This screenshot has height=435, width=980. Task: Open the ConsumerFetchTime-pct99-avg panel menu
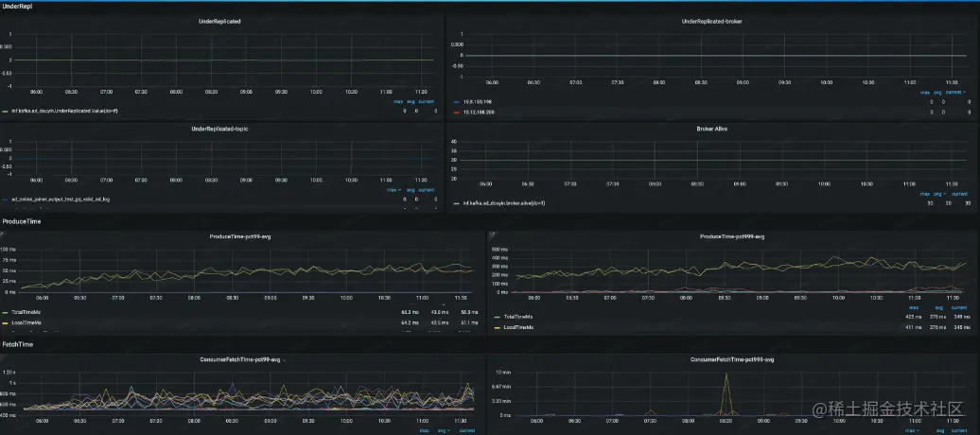(x=240, y=359)
